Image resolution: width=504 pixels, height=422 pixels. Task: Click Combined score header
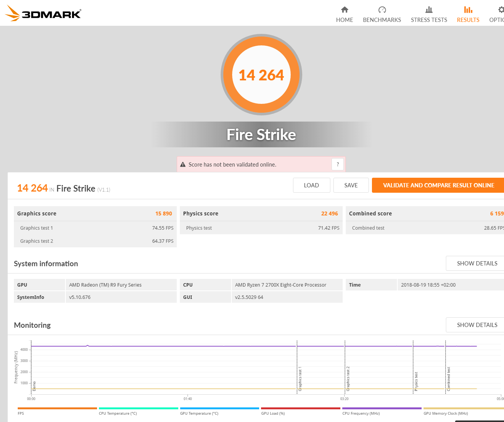(x=370, y=214)
